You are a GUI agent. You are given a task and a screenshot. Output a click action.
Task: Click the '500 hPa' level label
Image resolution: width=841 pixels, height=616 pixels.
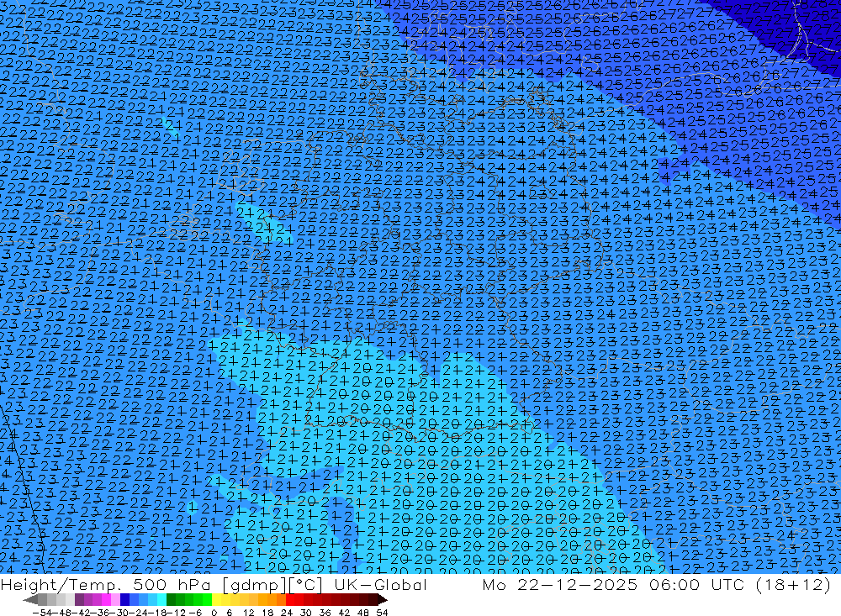click(172, 585)
